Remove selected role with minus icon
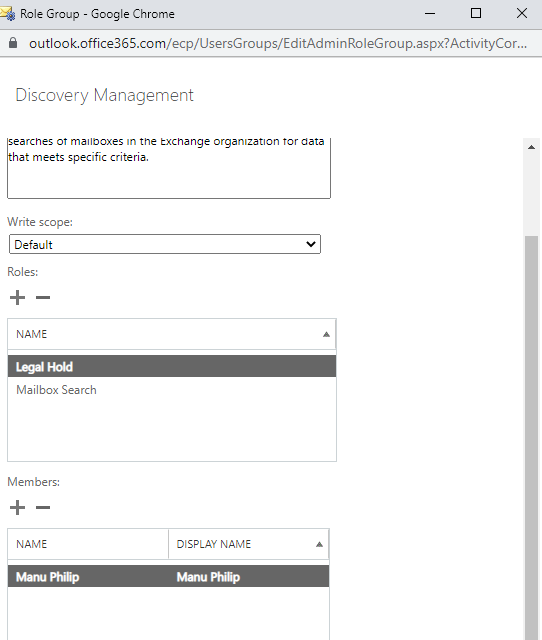This screenshot has width=542, height=640. coord(43,298)
